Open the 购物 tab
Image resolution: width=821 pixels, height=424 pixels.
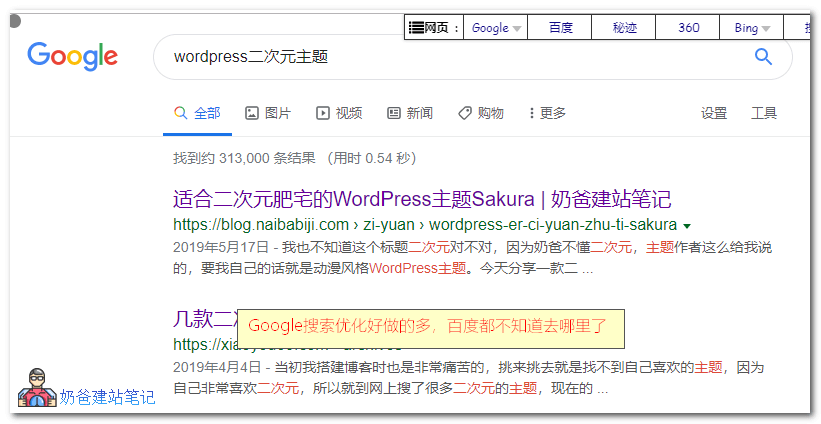480,113
